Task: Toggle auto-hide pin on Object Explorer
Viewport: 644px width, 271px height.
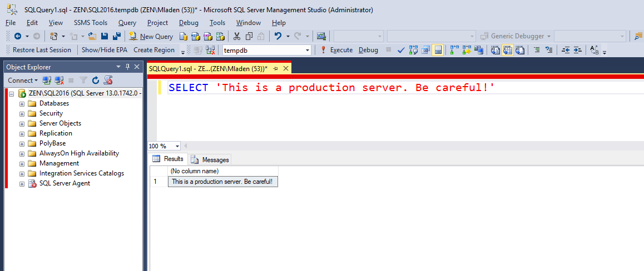Action: tap(127, 67)
